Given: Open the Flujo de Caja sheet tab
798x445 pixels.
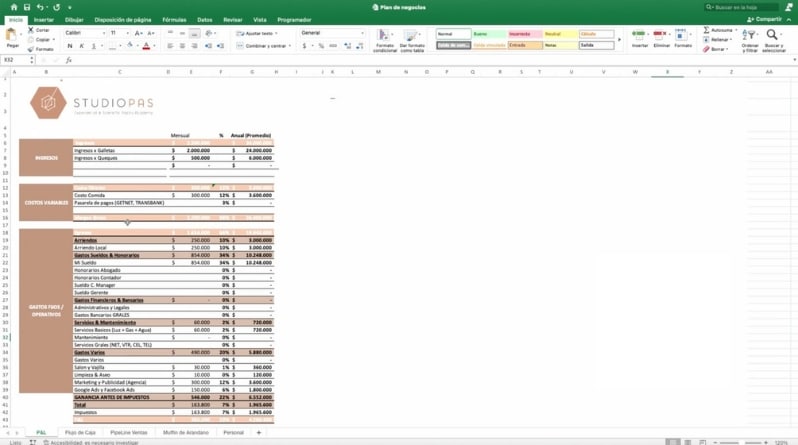Looking at the screenshot, I should (x=80, y=433).
